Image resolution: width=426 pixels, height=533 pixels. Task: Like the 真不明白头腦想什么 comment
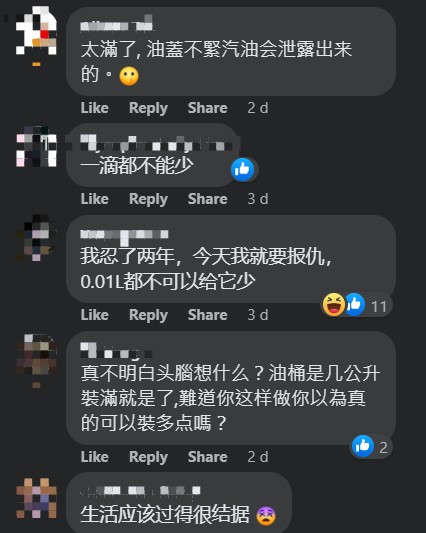coord(95,457)
